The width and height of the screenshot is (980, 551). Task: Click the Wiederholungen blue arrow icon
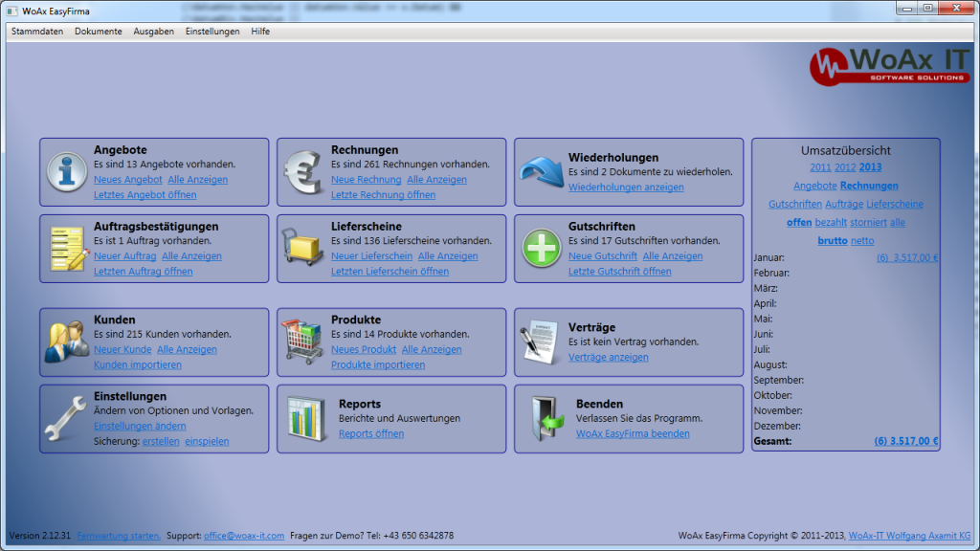pyautogui.click(x=542, y=172)
